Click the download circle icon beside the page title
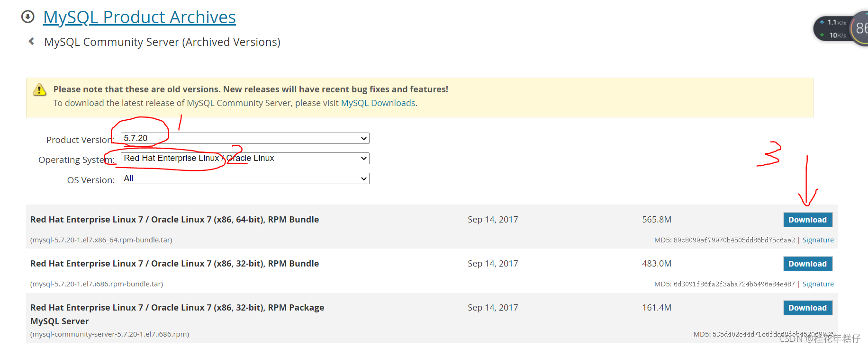The width and height of the screenshot is (868, 347). click(28, 17)
